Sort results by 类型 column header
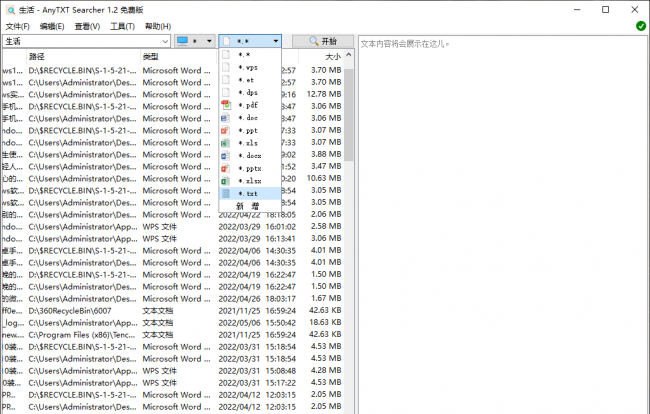 [x=178, y=56]
